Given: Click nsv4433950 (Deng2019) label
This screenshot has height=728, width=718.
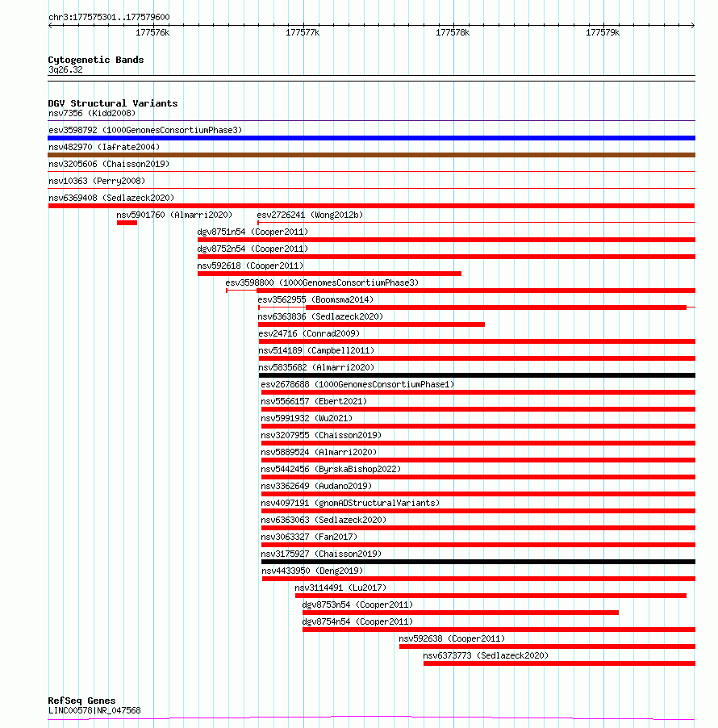Looking at the screenshot, I should click(312, 571).
